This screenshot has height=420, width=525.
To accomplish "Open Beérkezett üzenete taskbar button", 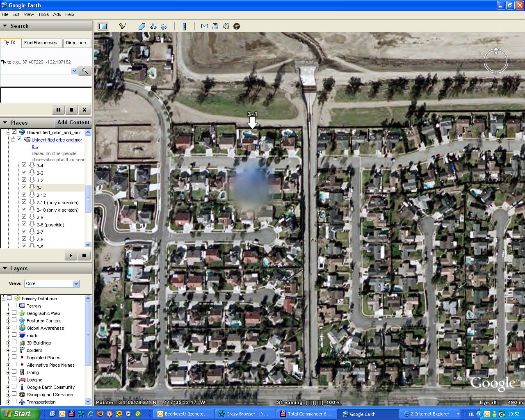I will tap(183, 414).
